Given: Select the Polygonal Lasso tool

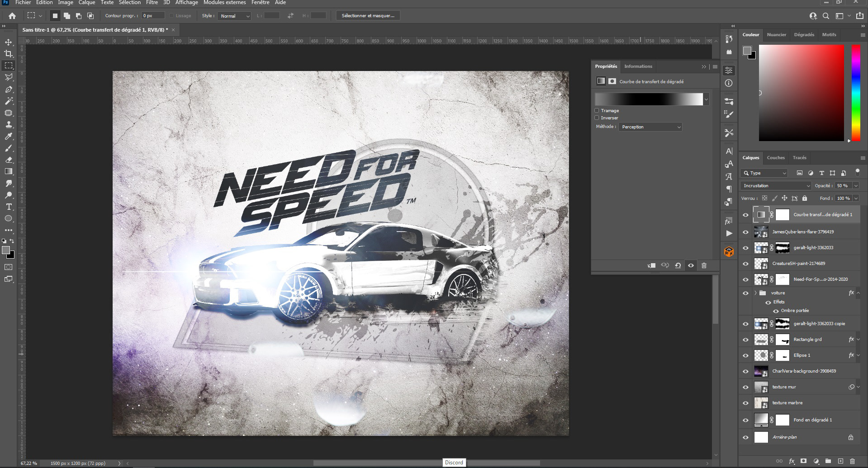Looking at the screenshot, I should point(9,77).
